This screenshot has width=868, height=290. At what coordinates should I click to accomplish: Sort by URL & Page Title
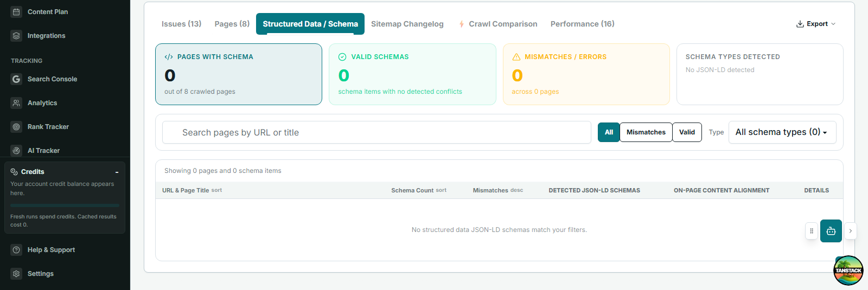click(x=192, y=190)
